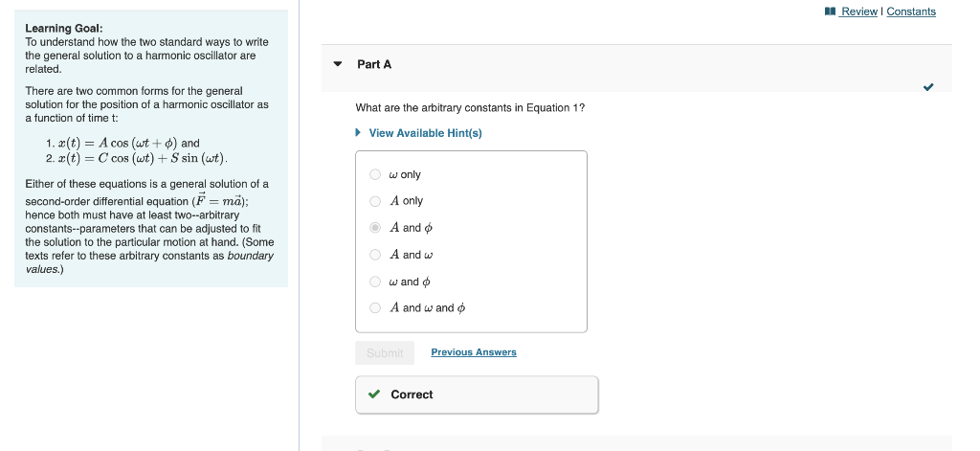The height and width of the screenshot is (451, 980).
Task: Choose the 'A and ω' answer
Action: [375, 255]
